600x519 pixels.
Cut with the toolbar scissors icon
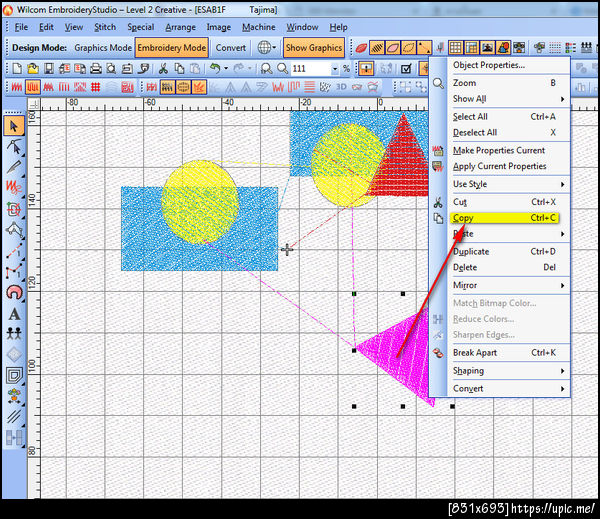click(x=163, y=69)
